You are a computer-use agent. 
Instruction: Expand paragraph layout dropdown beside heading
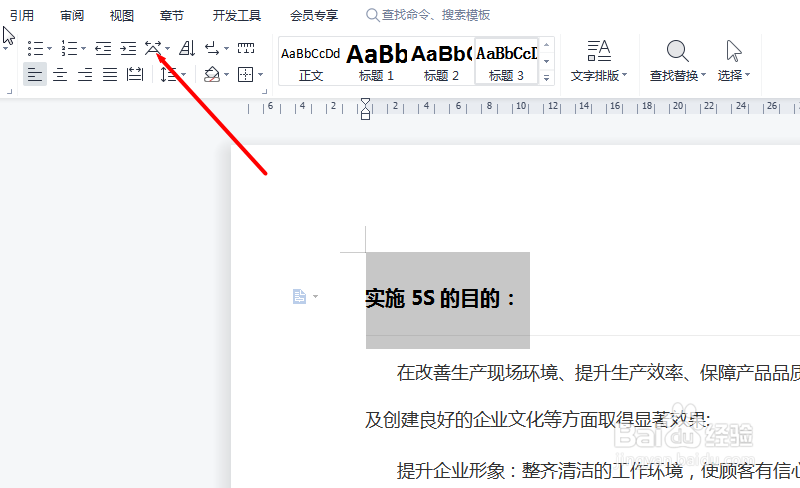[315, 297]
